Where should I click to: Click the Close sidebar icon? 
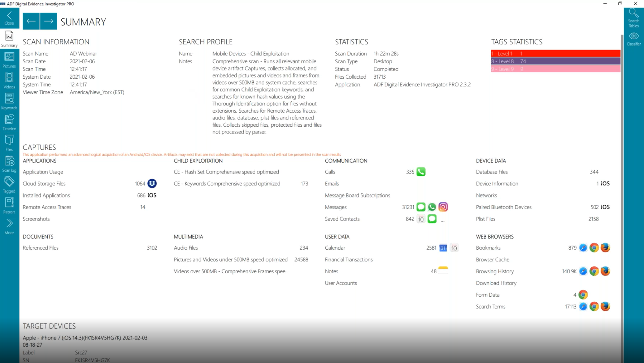[9, 17]
